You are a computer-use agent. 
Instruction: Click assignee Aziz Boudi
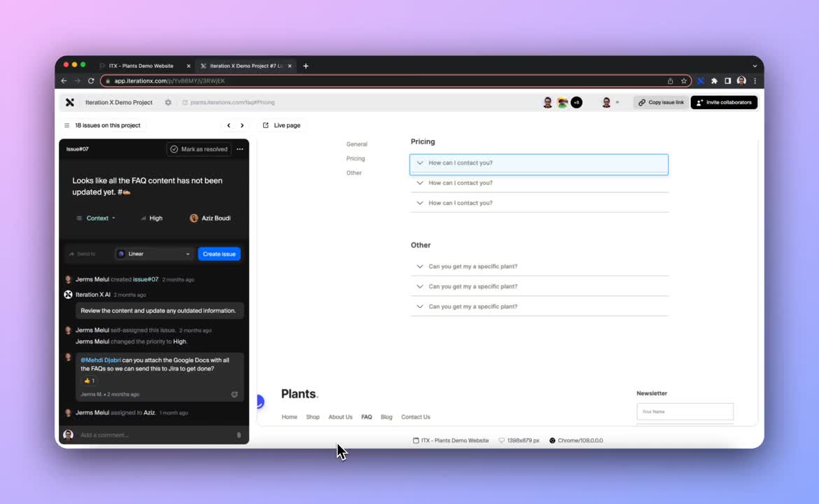pyautogui.click(x=210, y=218)
